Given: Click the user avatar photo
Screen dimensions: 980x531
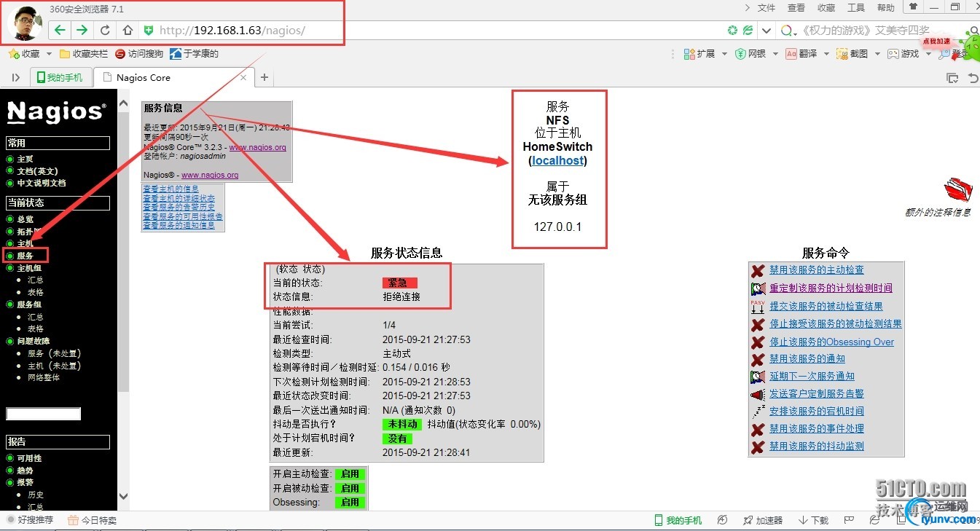Looking at the screenshot, I should point(24,22).
